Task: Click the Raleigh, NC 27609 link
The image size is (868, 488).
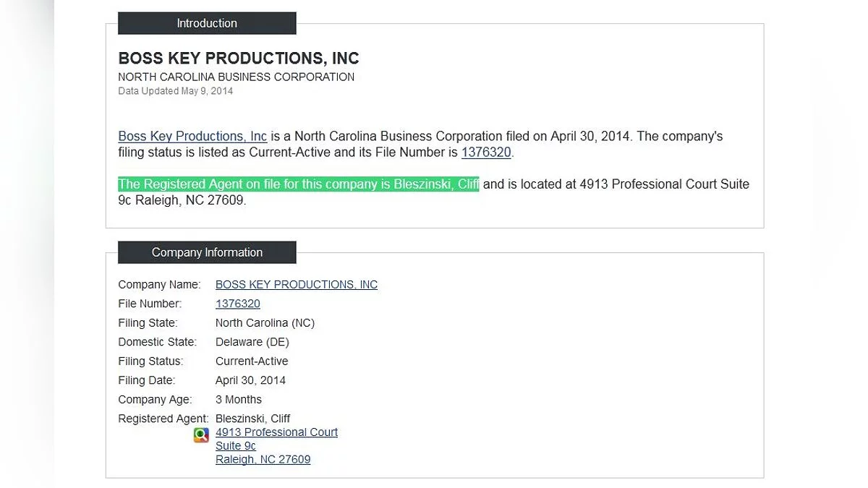Action: pyautogui.click(x=263, y=460)
